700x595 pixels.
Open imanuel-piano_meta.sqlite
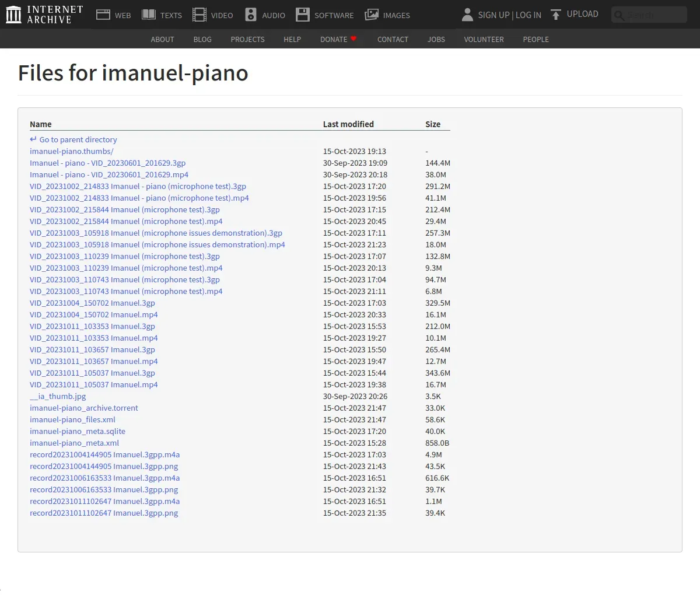pyautogui.click(x=78, y=431)
